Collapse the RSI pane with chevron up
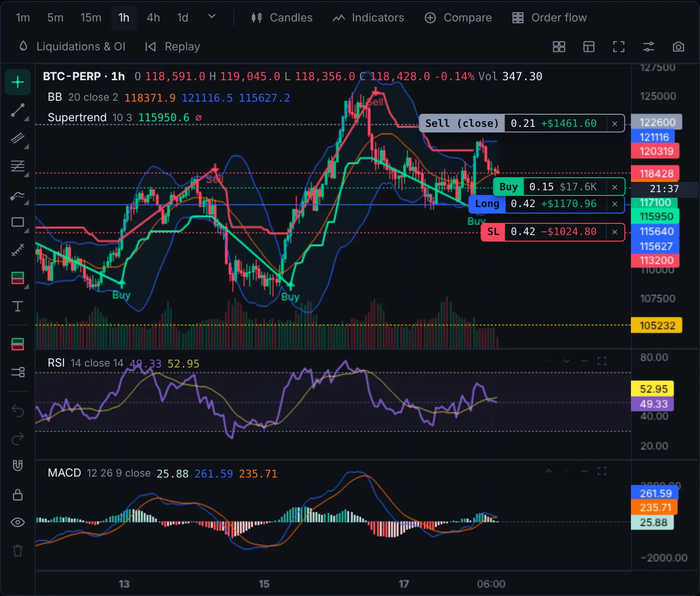 (x=549, y=361)
